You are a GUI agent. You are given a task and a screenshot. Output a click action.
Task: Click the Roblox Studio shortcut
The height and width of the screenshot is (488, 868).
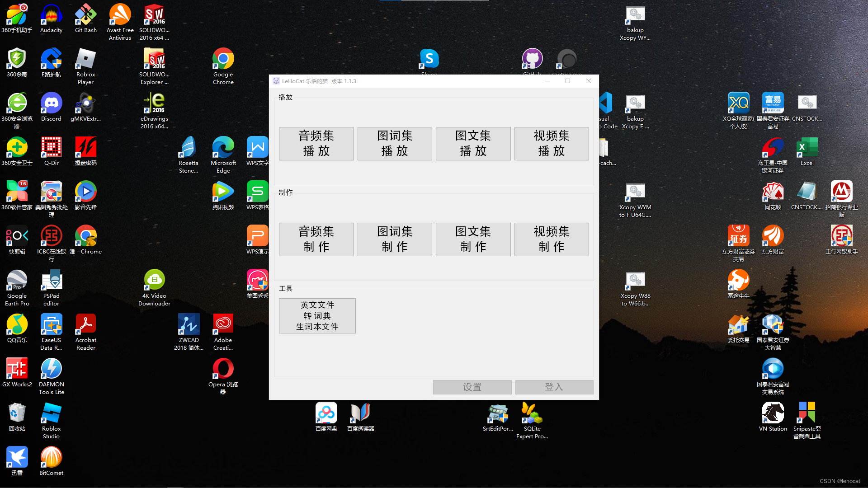[x=51, y=414]
